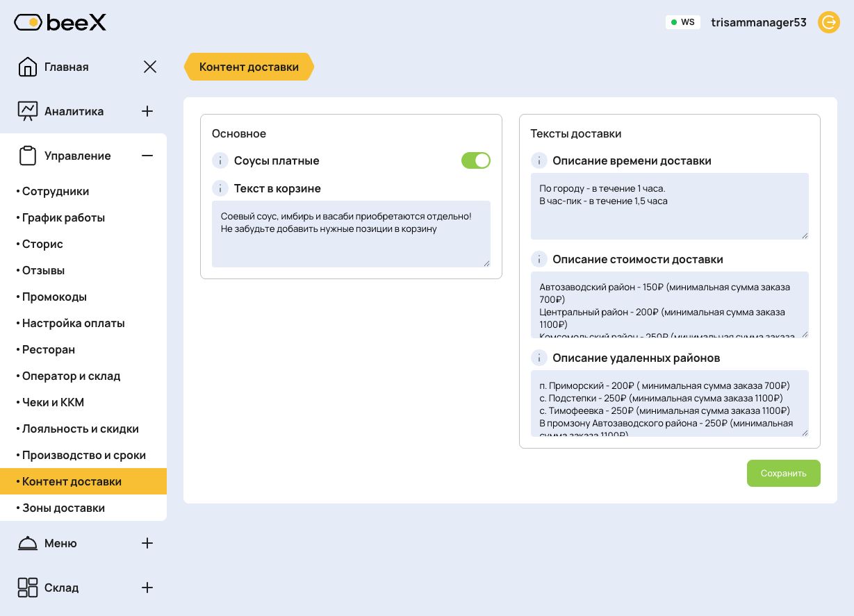
Task: Select Лояльность и скидки item
Action: pyautogui.click(x=83, y=428)
